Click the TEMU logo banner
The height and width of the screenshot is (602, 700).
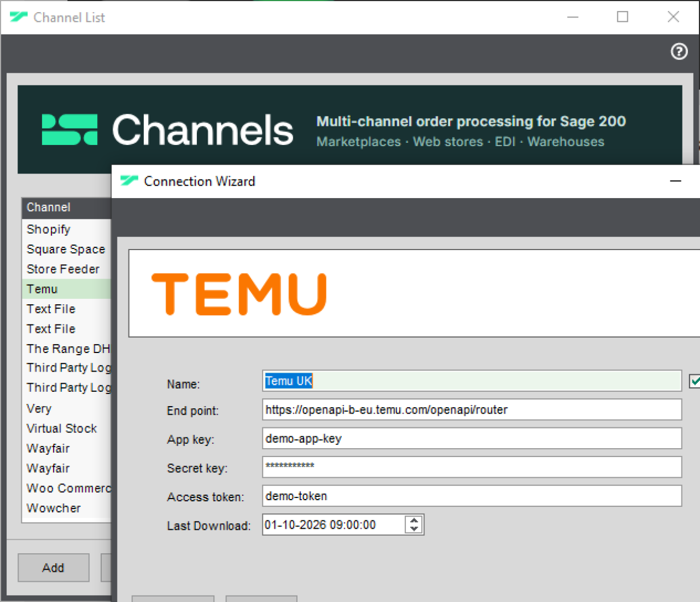tap(415, 293)
